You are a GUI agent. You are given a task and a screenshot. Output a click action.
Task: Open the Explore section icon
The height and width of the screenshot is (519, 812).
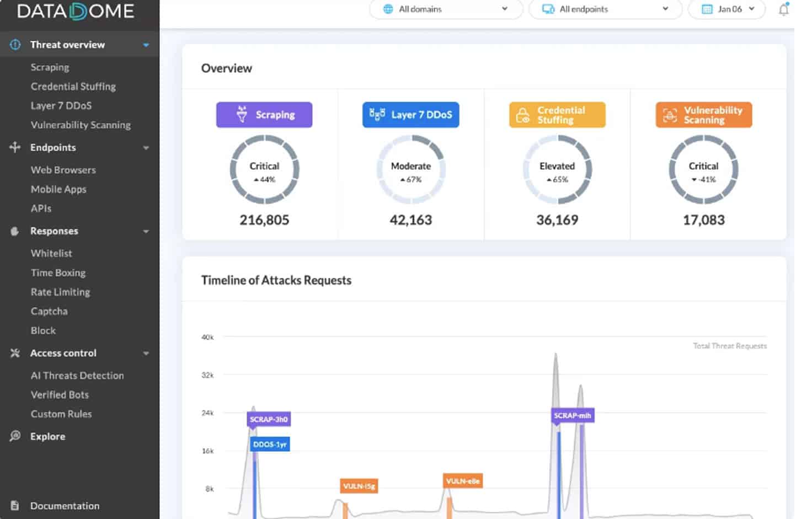(x=13, y=436)
